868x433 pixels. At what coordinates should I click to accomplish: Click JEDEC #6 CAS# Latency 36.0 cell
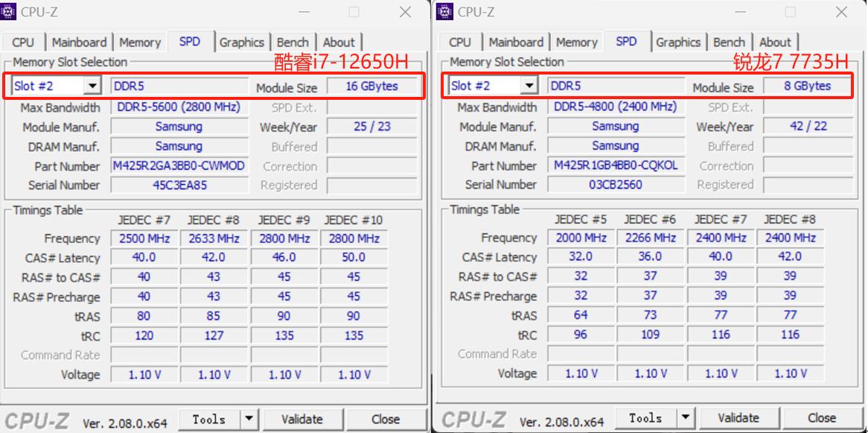pos(651,256)
